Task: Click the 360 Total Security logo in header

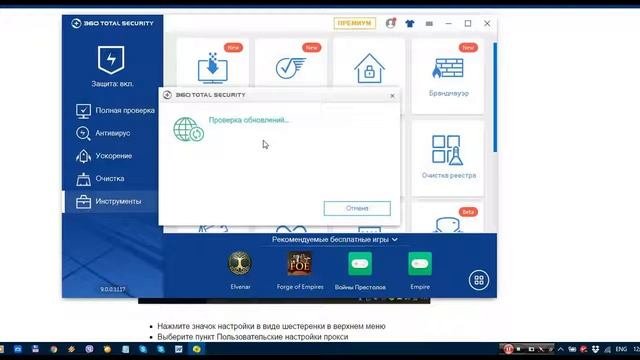Action: click(112, 23)
